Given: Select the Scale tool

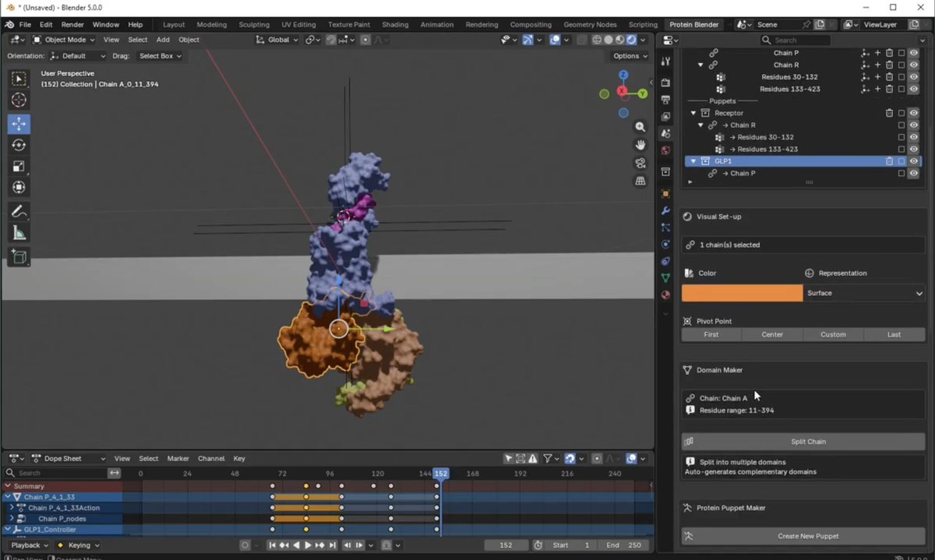Looking at the screenshot, I should 19,166.
